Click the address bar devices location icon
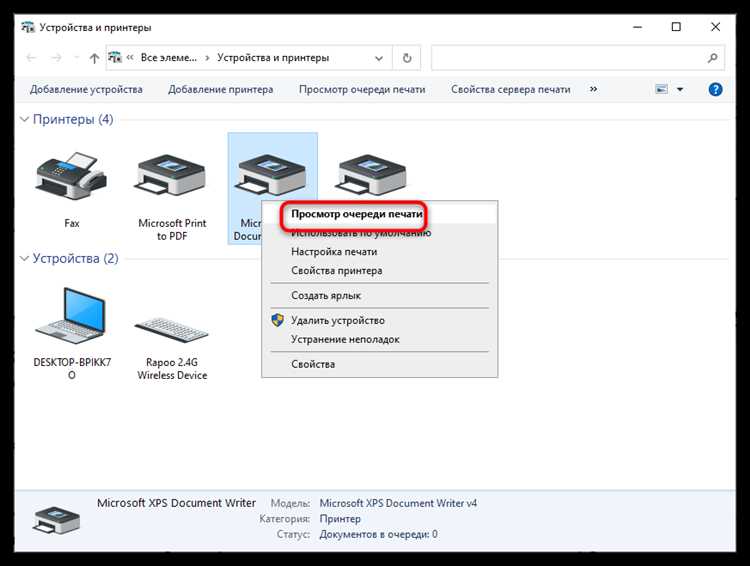The height and width of the screenshot is (566, 750). click(115, 57)
